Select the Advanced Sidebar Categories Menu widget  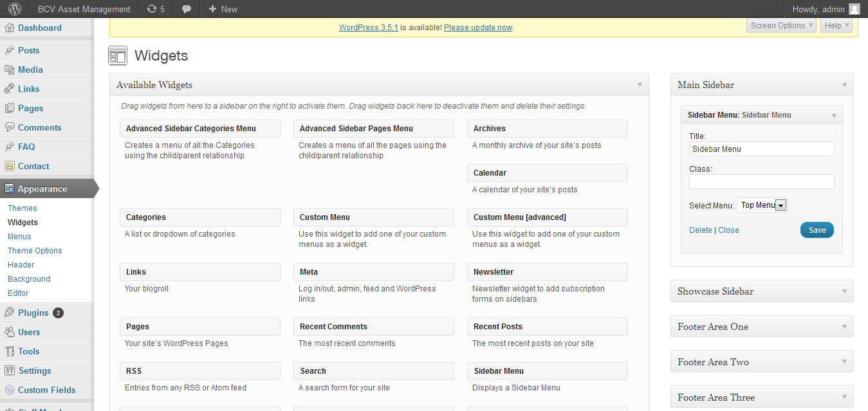(x=200, y=129)
